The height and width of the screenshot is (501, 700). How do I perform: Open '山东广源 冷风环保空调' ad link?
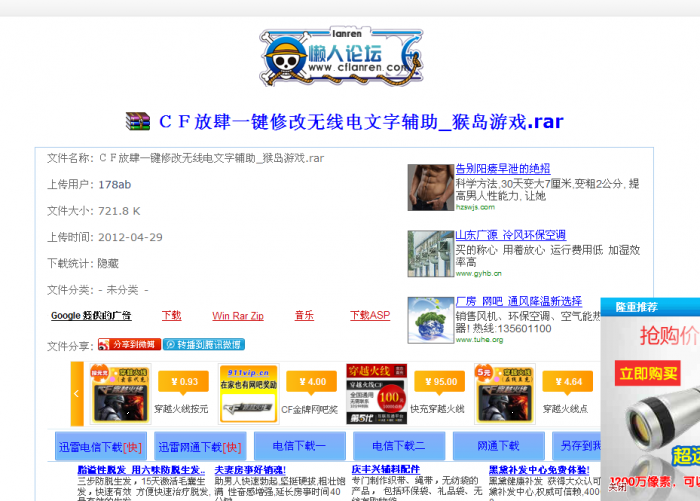pyautogui.click(x=511, y=235)
